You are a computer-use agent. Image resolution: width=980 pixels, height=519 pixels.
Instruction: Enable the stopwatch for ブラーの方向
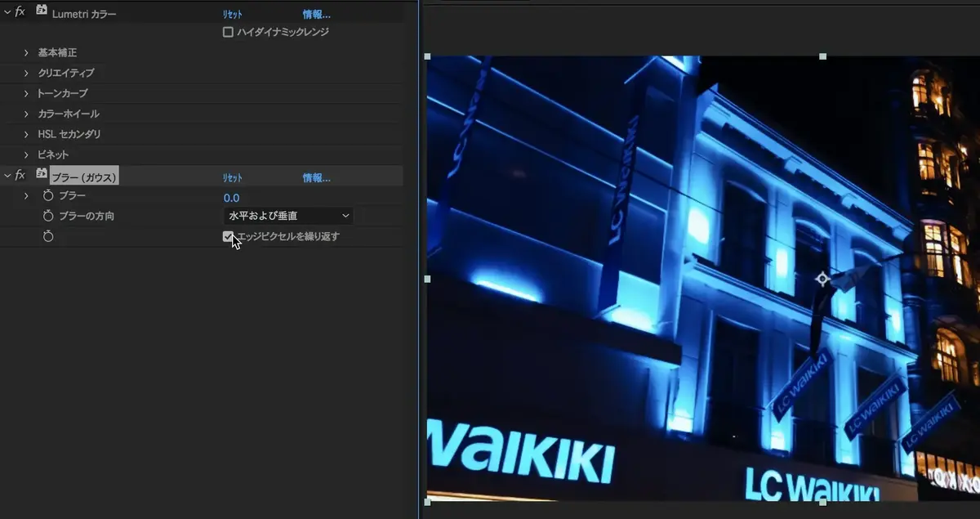pos(48,217)
